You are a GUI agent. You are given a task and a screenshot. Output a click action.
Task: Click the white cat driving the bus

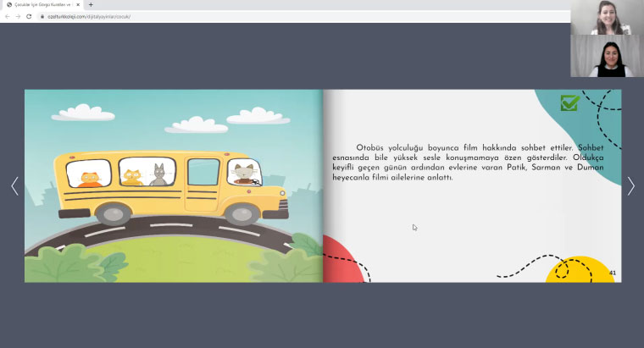245,174
